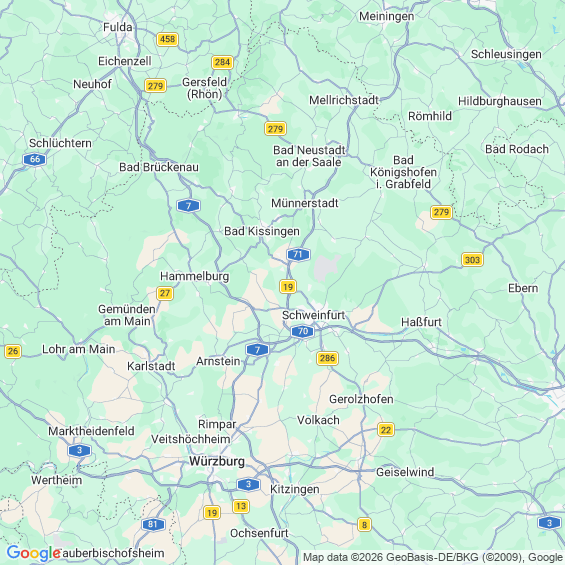This screenshot has width=565, height=565.
Task: Select the Schweinfurt city label
Action: [x=313, y=315]
